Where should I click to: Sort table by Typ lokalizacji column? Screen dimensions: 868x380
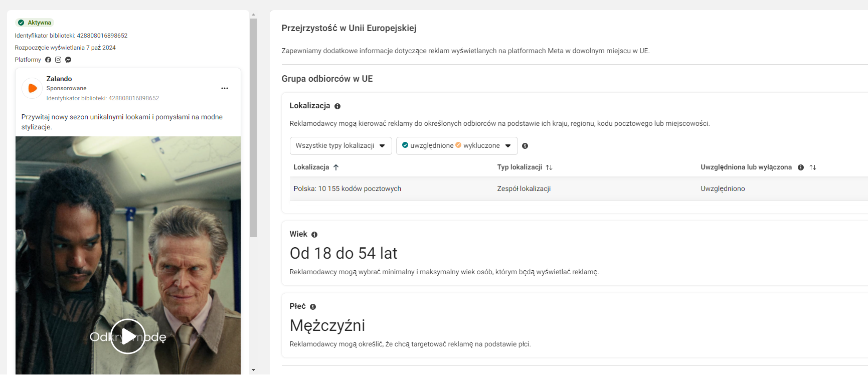pos(549,167)
